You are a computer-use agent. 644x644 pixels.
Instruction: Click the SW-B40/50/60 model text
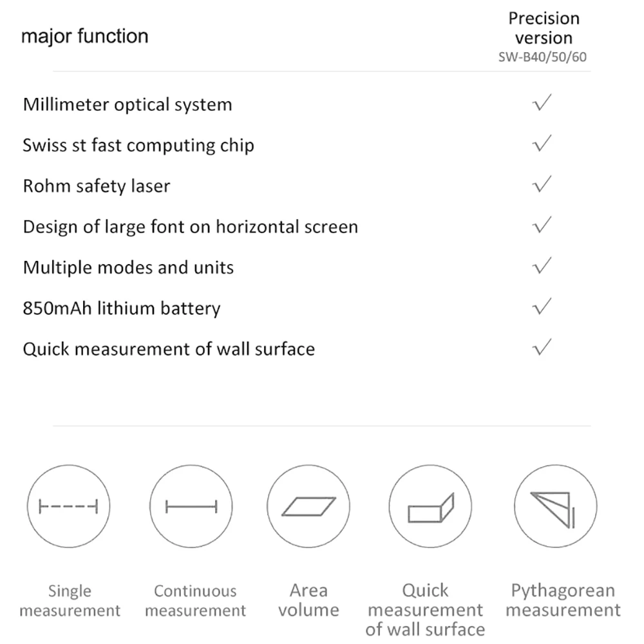[542, 57]
